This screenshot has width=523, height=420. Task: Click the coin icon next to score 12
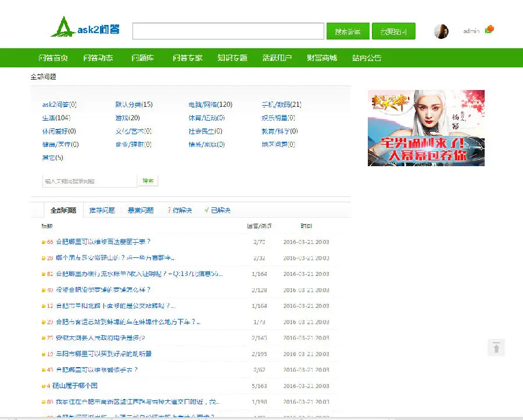(x=44, y=306)
